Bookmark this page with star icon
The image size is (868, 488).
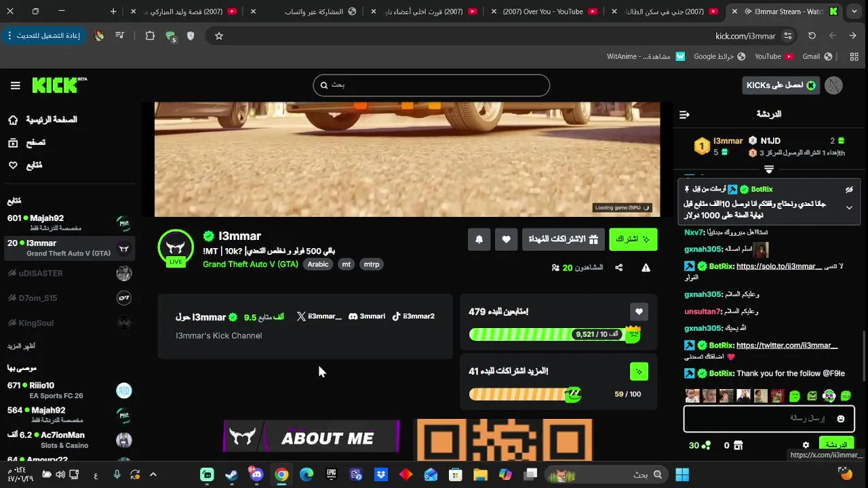[219, 36]
